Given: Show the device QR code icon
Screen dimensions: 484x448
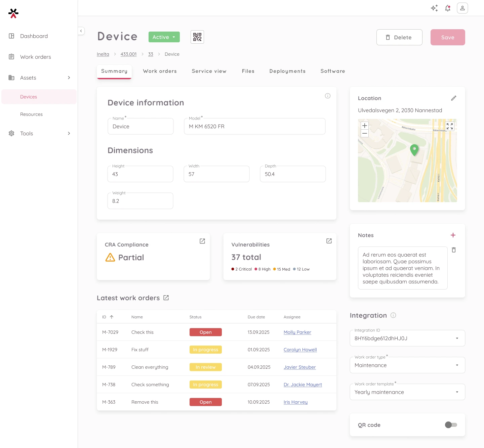Looking at the screenshot, I should (197, 37).
